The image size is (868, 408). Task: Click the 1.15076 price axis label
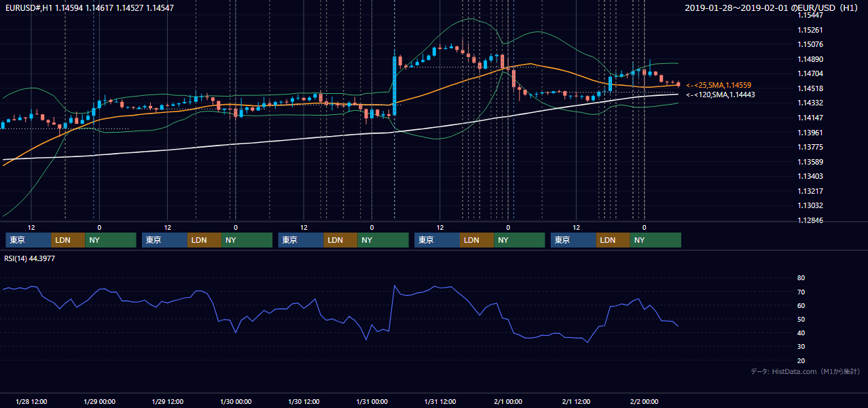(x=810, y=45)
